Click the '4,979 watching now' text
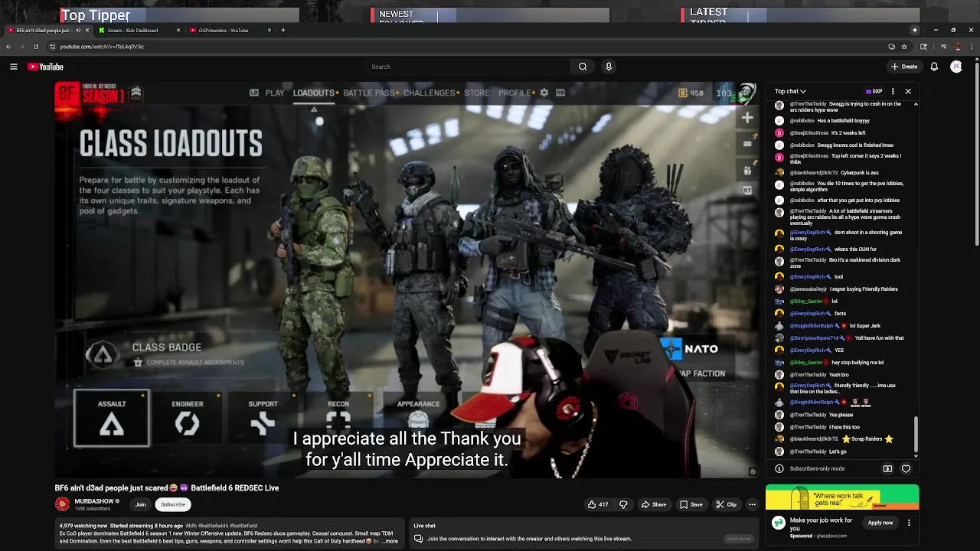980x551 pixels. tap(83, 526)
